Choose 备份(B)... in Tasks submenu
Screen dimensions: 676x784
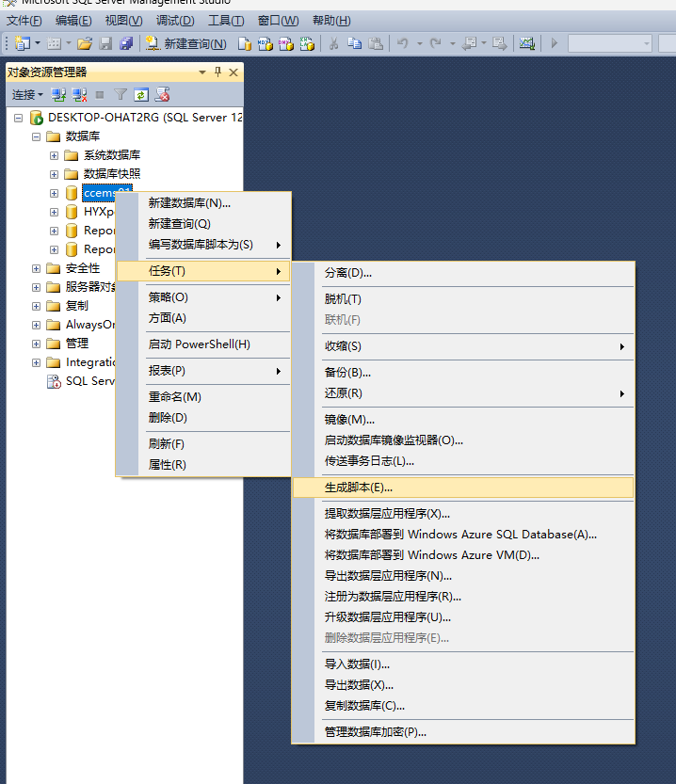click(x=463, y=373)
